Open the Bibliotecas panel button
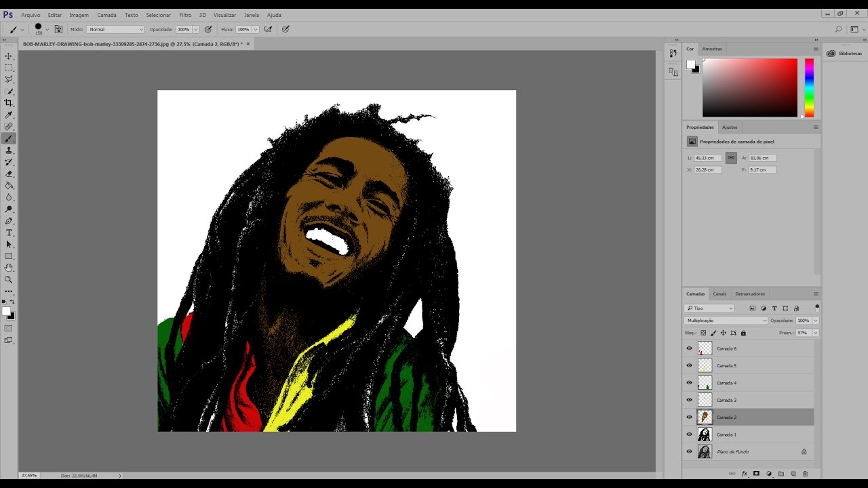Image resolution: width=868 pixels, height=488 pixels. (844, 54)
